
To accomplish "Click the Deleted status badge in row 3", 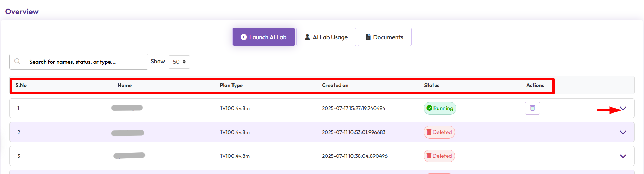I will point(439,156).
